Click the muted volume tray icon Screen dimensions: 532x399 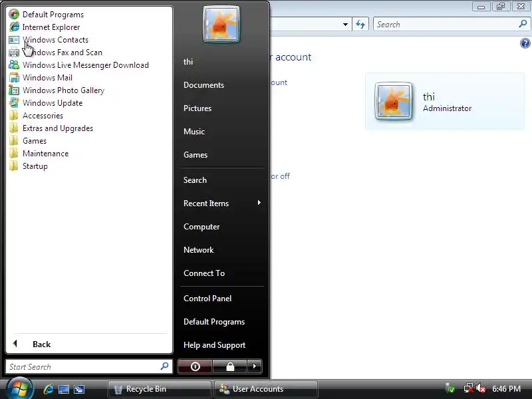coord(481,388)
